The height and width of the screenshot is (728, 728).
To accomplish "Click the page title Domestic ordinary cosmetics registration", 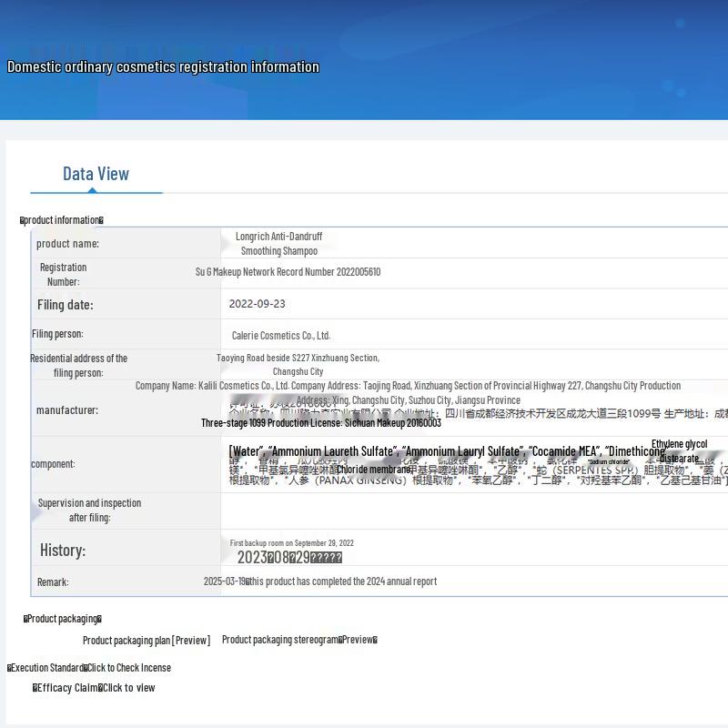I will pyautogui.click(x=164, y=66).
